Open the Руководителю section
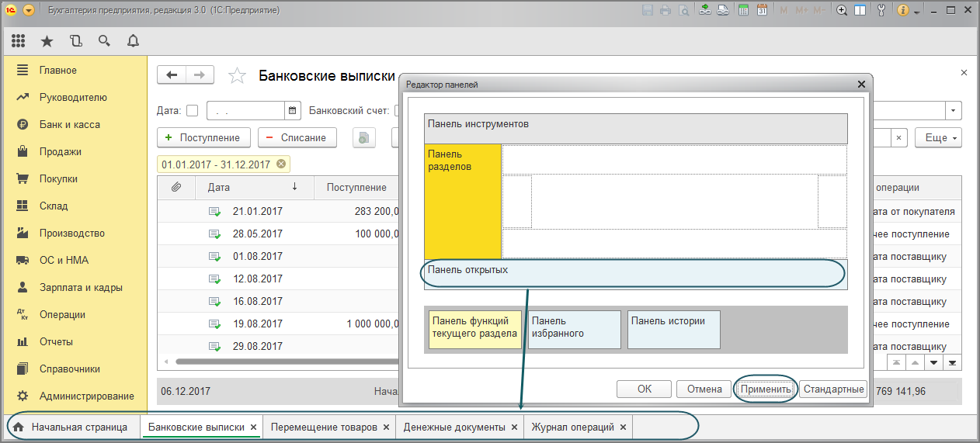980x443 pixels. tap(73, 97)
